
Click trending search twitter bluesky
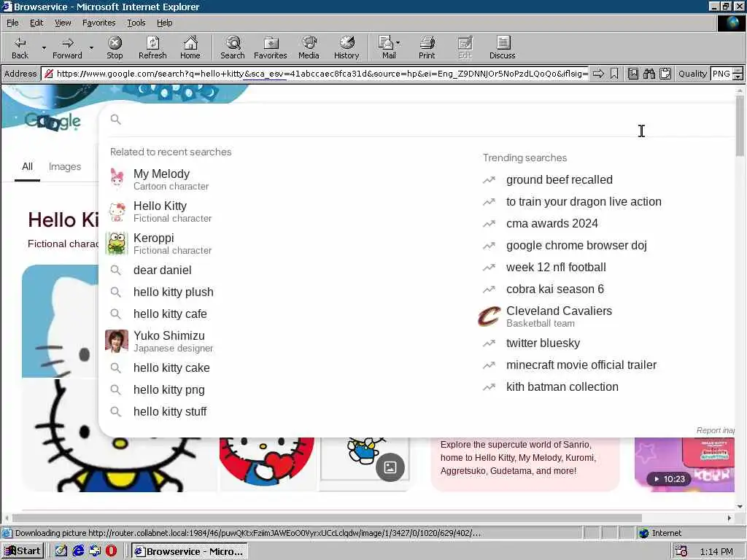coord(543,343)
